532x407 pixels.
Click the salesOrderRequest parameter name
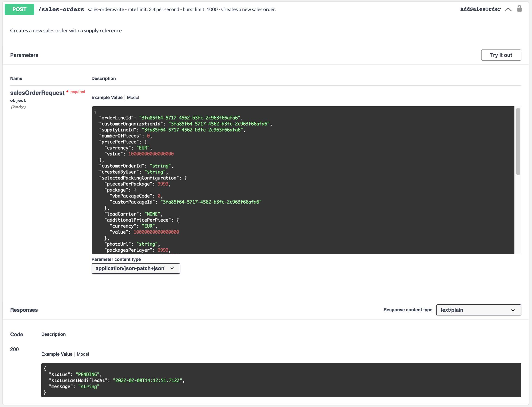[37, 93]
